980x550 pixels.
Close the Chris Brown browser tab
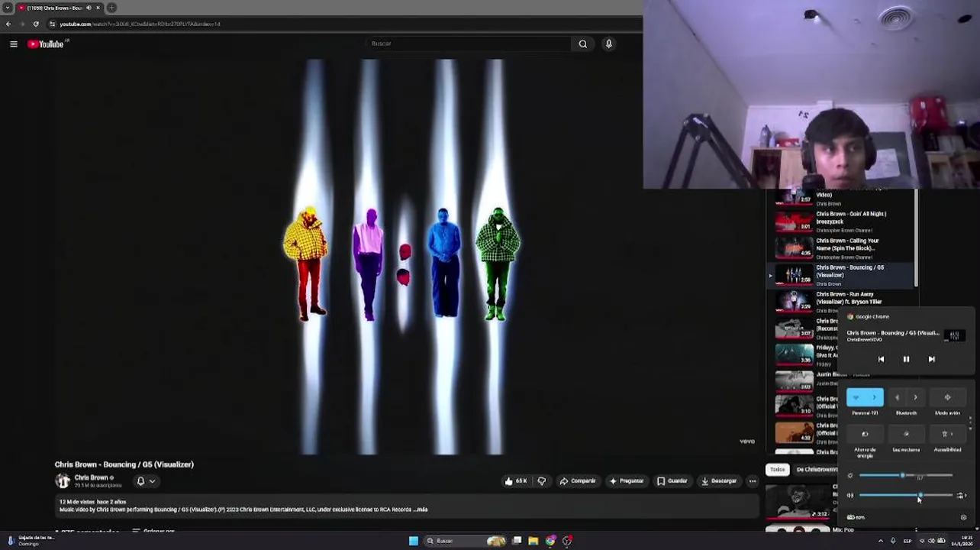pyautogui.click(x=98, y=8)
